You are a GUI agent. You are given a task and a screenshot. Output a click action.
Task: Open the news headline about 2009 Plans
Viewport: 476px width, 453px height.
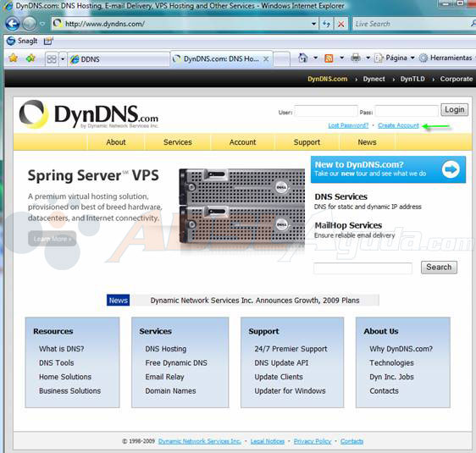click(x=255, y=301)
